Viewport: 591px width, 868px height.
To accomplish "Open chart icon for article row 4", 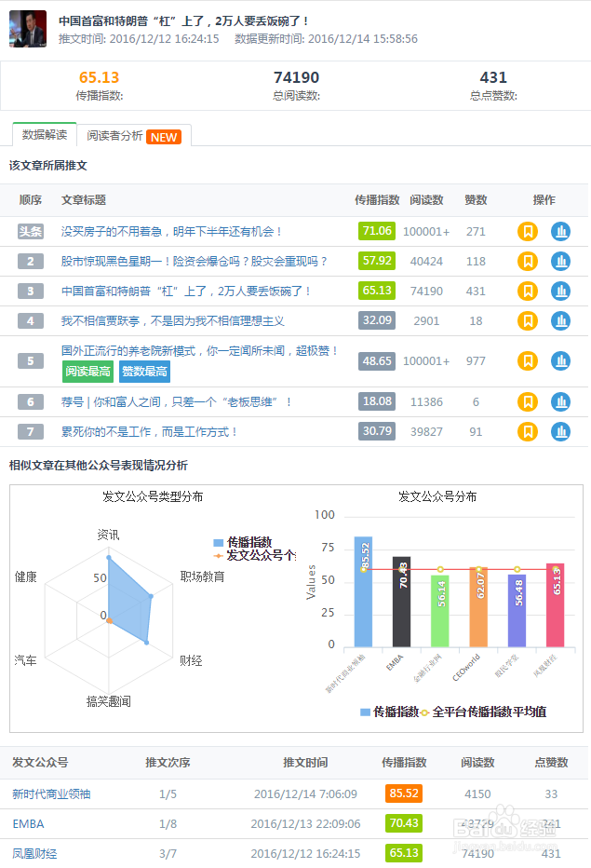I will [560, 321].
